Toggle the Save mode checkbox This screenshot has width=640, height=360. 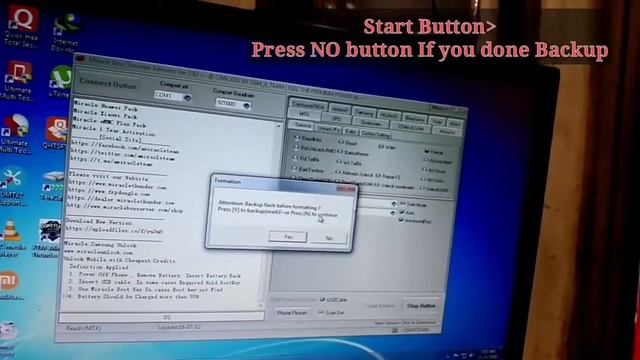[x=412, y=204]
